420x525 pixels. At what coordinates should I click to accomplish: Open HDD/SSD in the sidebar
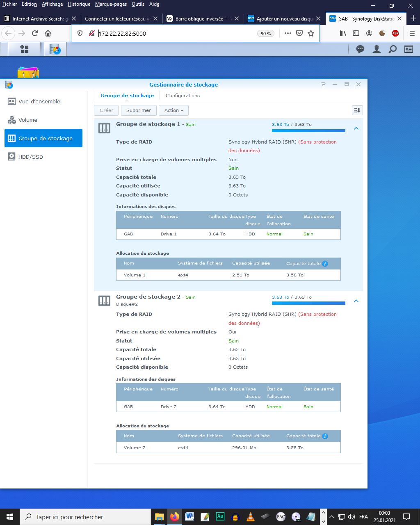point(30,157)
